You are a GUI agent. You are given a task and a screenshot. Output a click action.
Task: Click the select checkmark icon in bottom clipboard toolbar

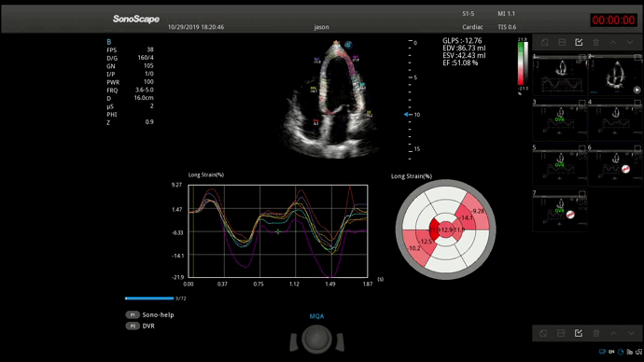pos(579,333)
